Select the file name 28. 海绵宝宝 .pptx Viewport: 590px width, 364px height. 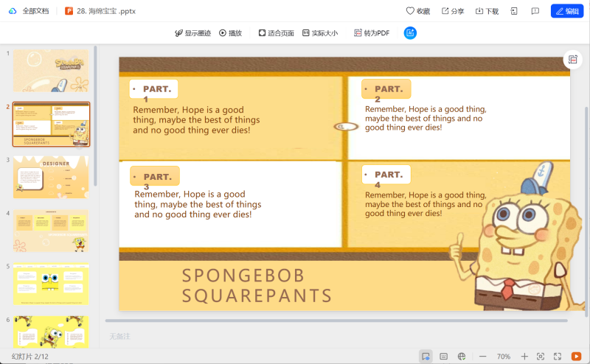pos(106,11)
